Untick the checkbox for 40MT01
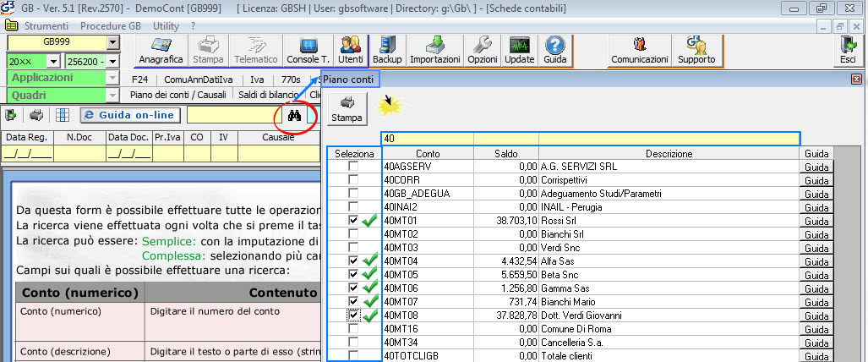The width and height of the screenshot is (868, 362). point(353,220)
